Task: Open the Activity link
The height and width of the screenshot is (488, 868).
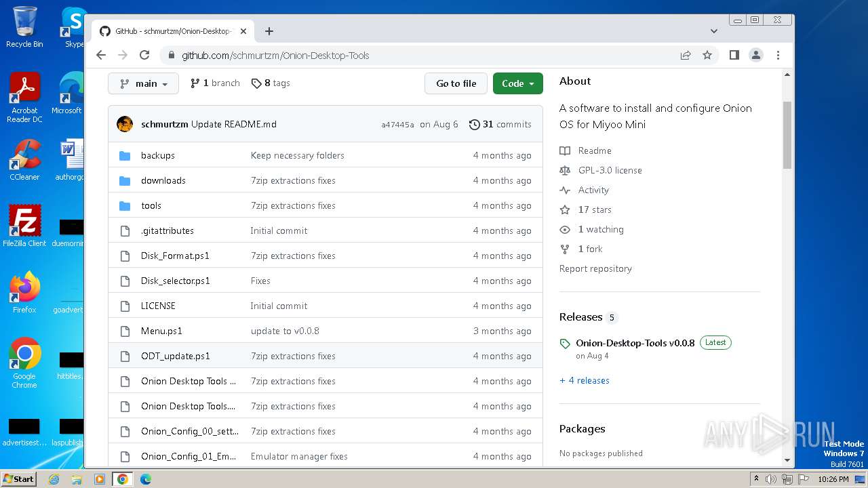Action: point(585,190)
